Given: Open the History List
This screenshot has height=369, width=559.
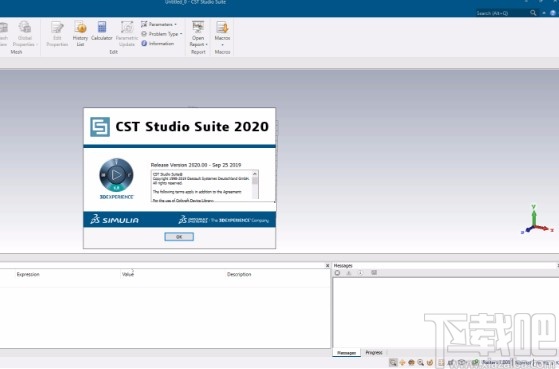Looking at the screenshot, I should click(x=80, y=34).
